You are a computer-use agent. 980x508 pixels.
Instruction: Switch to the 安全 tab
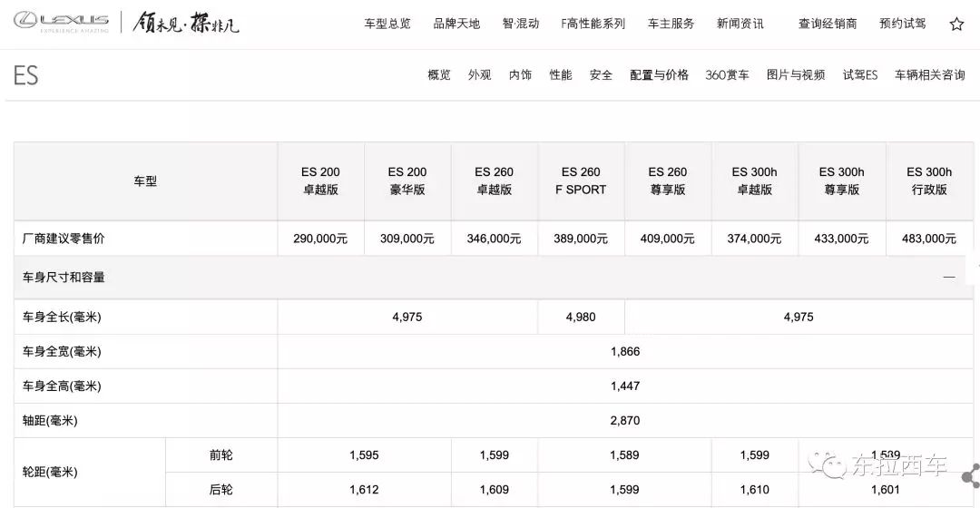click(x=601, y=75)
